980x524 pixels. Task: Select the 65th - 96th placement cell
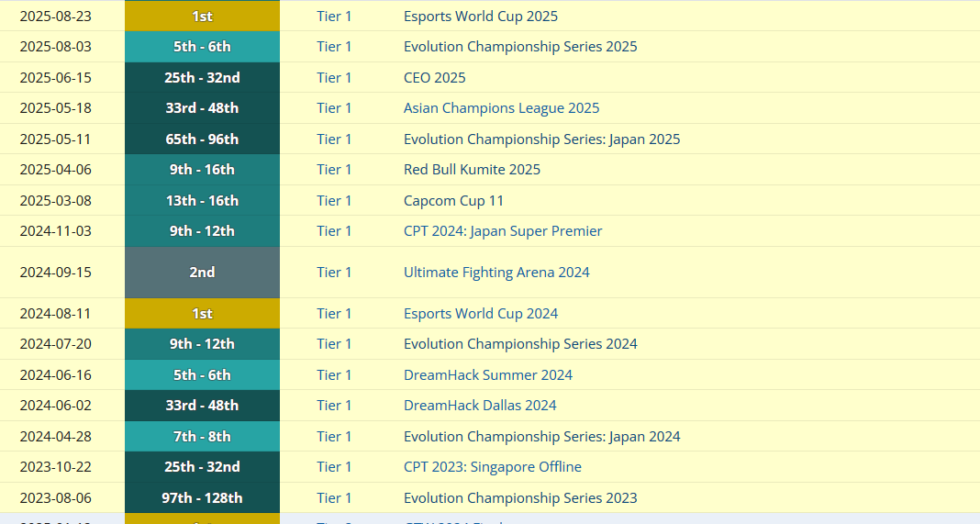[202, 139]
